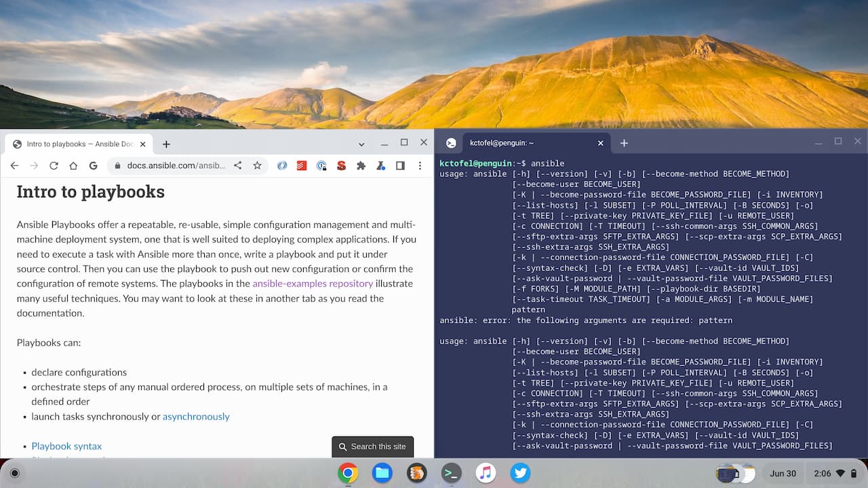Viewport: 868px width, 488px height.
Task: Open the Chrome home page
Action: pos(73,165)
